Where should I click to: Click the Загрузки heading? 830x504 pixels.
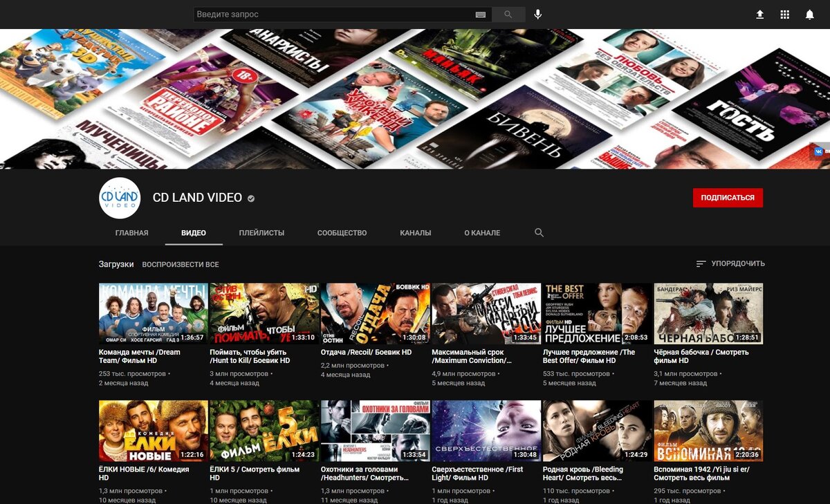(116, 264)
